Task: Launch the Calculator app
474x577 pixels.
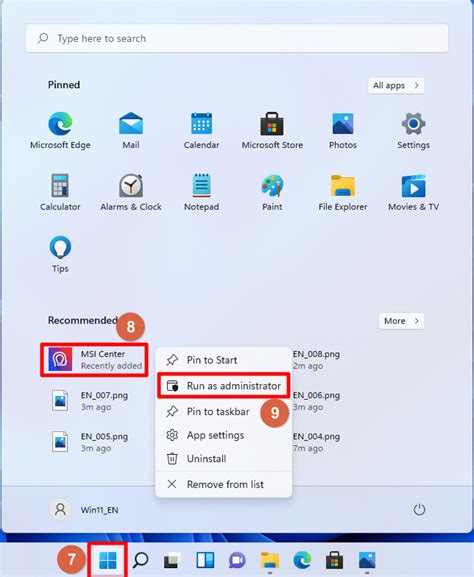Action: coord(60,192)
